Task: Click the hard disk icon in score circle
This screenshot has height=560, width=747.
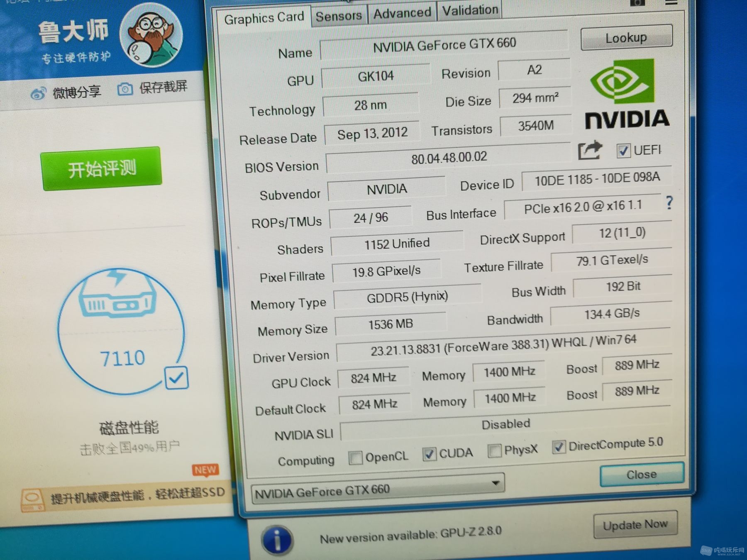Action: tap(117, 295)
